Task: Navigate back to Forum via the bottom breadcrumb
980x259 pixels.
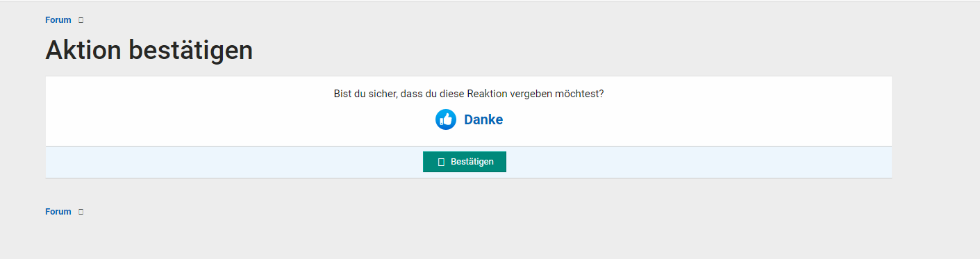Action: 58,212
